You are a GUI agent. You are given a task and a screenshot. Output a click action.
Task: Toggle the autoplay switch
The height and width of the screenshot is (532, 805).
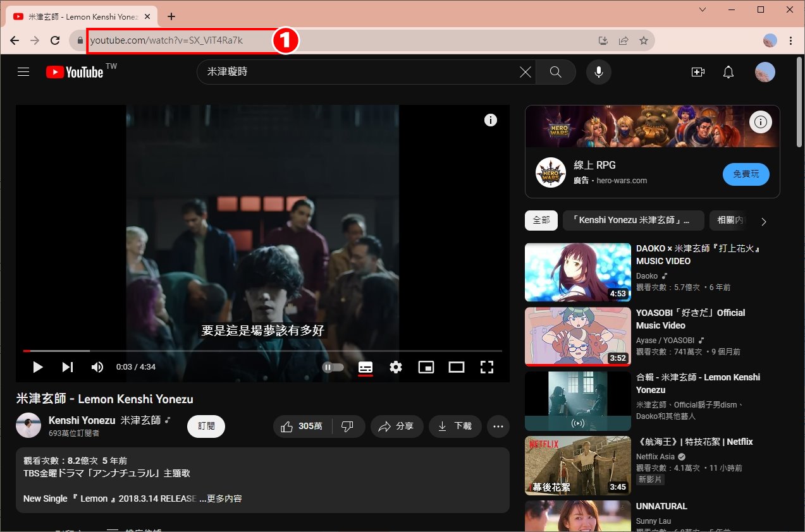coord(333,367)
